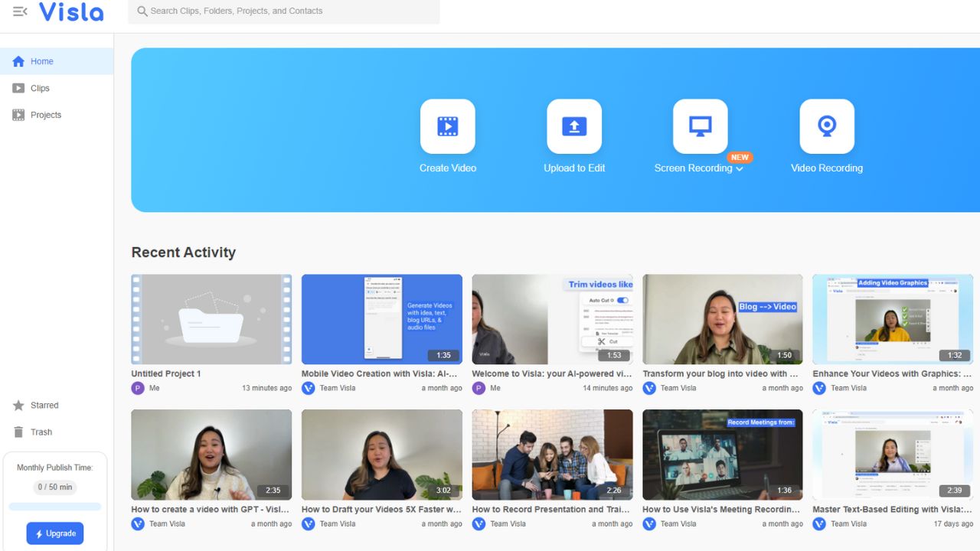Click the monthly publish time progress bar
Viewport: 980px width, 551px height.
pos(55,507)
